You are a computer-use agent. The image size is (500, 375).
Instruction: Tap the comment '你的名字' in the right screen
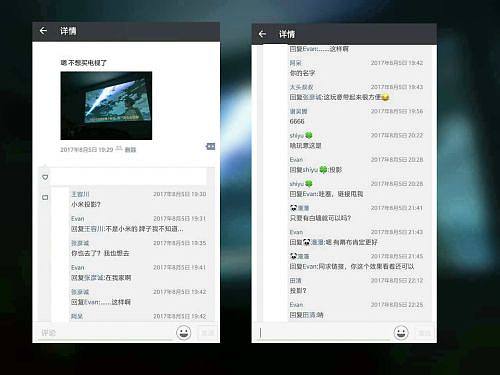pos(302,73)
